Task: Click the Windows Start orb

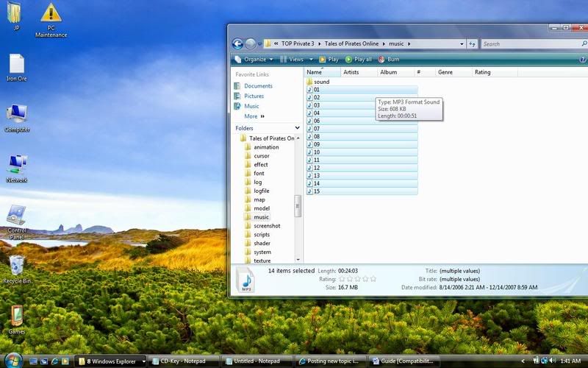Action: coord(12,361)
